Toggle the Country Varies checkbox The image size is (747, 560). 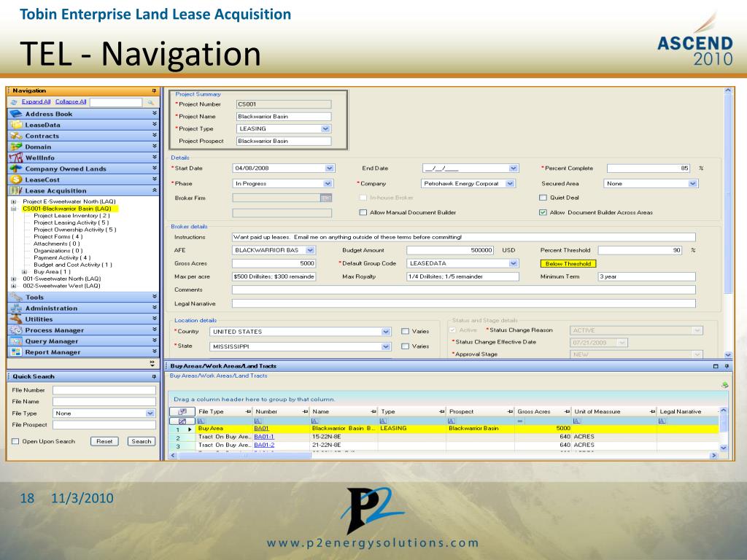coord(405,332)
